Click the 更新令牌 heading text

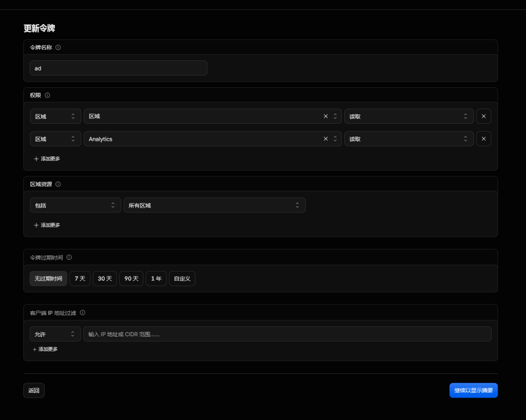tap(39, 28)
